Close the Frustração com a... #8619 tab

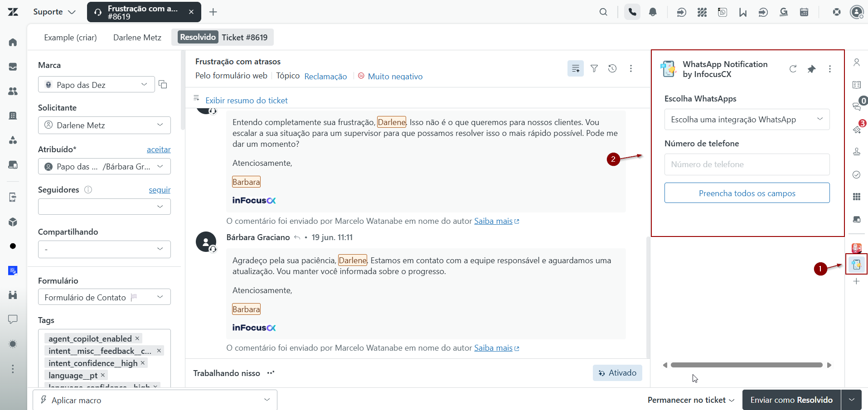point(191,12)
